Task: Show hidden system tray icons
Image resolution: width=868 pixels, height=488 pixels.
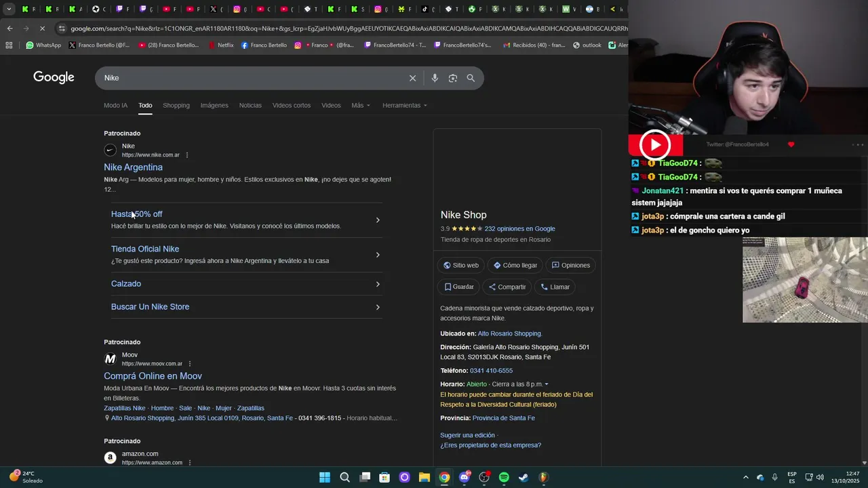Action: point(746,477)
